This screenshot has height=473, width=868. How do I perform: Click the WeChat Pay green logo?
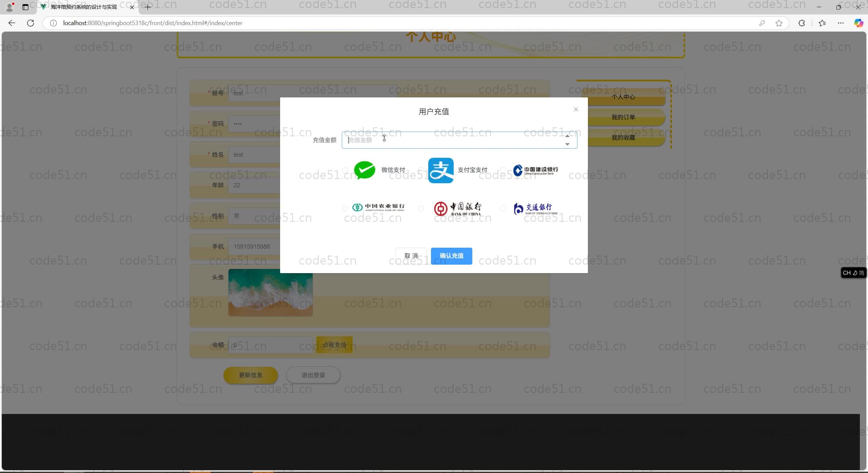point(364,170)
